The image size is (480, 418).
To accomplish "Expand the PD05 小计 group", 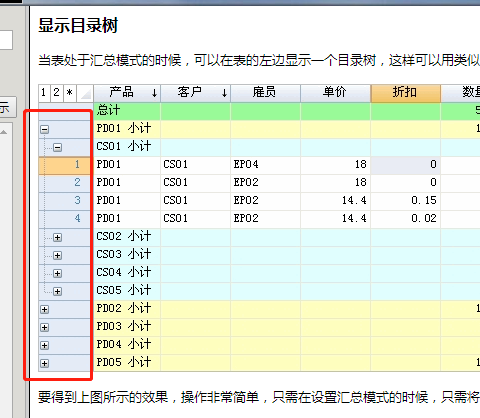I will pos(44,363).
